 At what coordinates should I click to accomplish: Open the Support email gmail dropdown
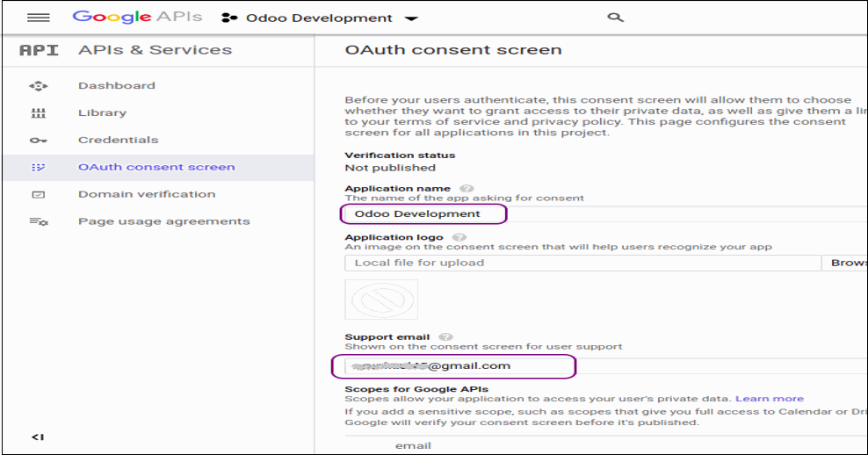tap(605, 366)
